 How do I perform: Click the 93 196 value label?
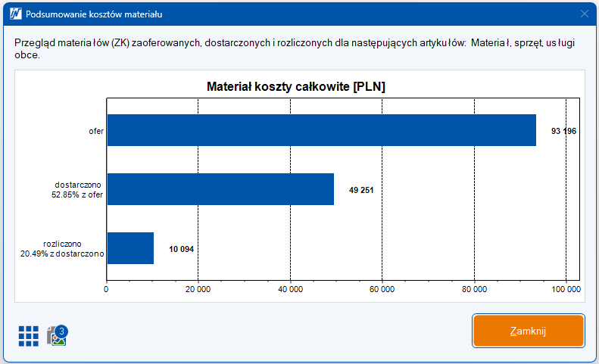coord(563,131)
